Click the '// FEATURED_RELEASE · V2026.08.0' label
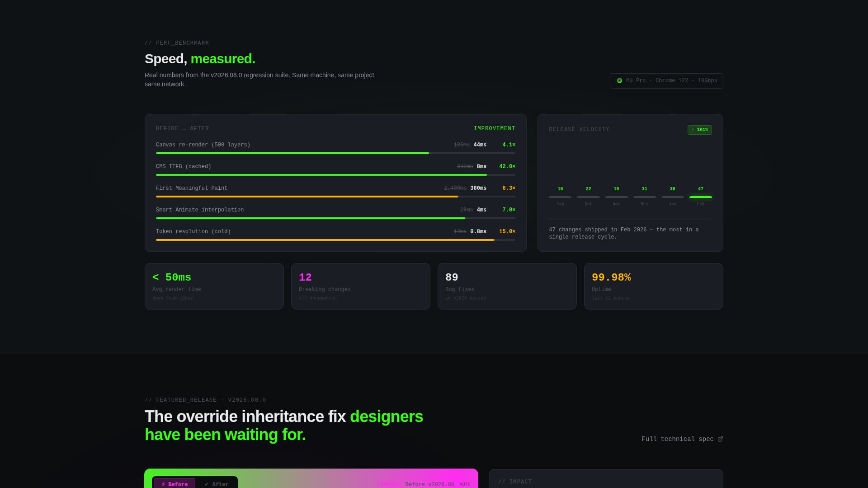Viewport: 868px width, 488px height. pyautogui.click(x=205, y=400)
